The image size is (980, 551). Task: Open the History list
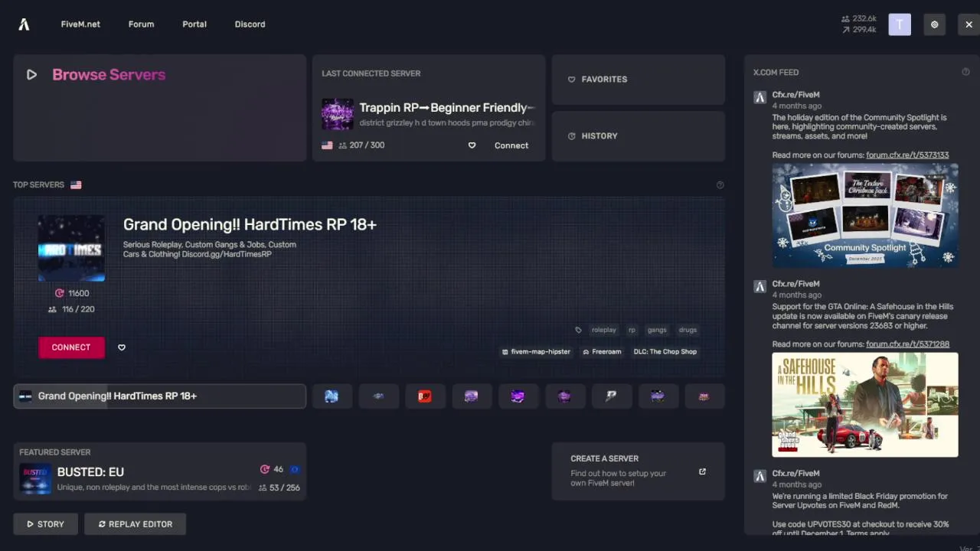tap(639, 136)
